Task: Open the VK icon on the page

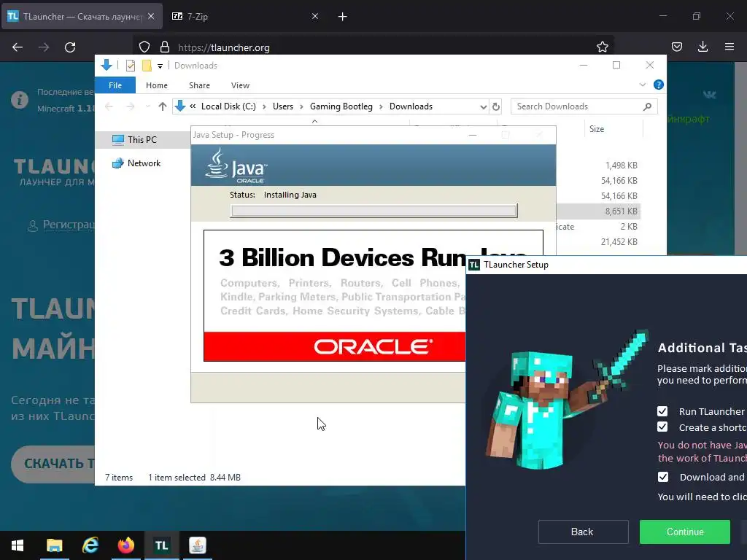Action: pyautogui.click(x=709, y=95)
